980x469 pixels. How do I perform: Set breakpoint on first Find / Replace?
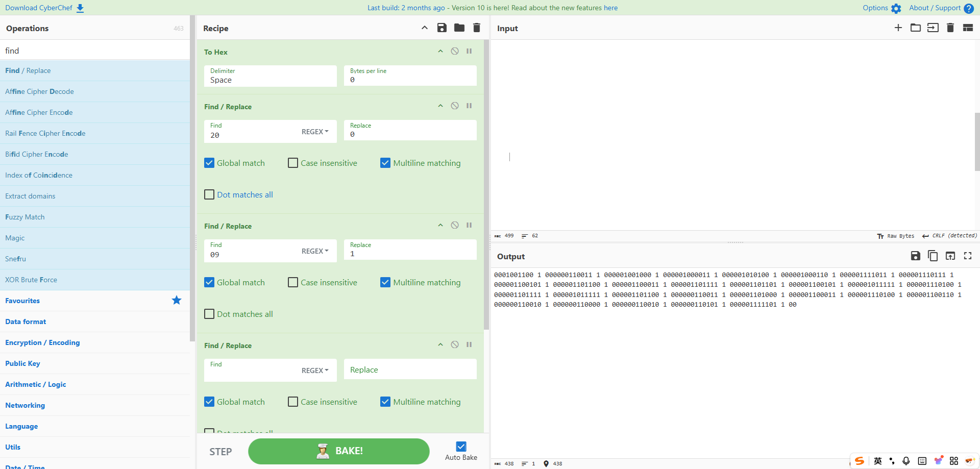pyautogui.click(x=469, y=106)
